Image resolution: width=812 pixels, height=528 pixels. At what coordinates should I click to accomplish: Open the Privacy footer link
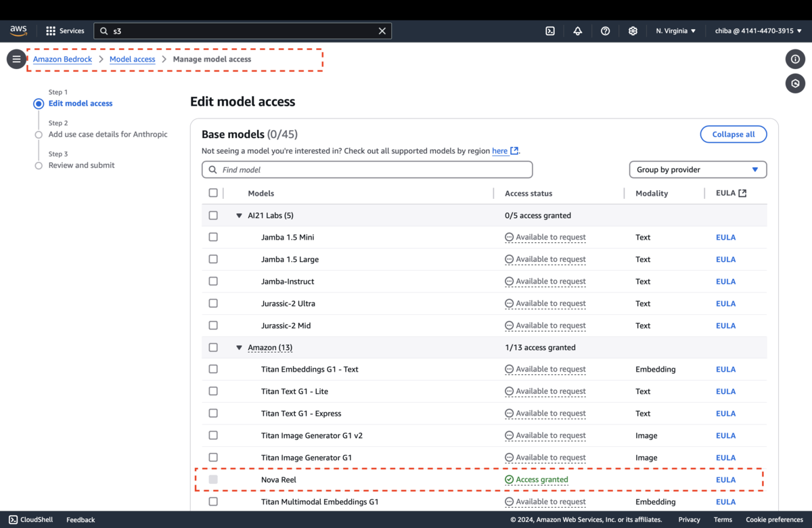coord(689,520)
